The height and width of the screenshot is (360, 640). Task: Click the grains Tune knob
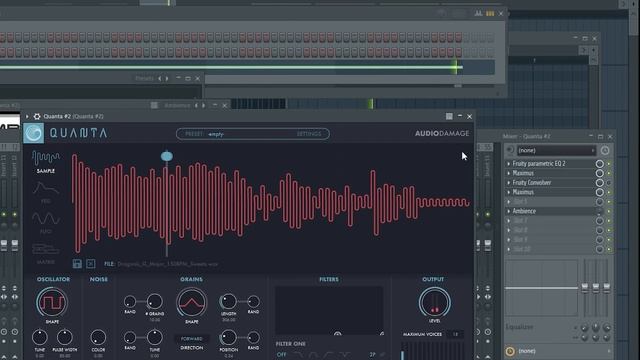(155, 338)
